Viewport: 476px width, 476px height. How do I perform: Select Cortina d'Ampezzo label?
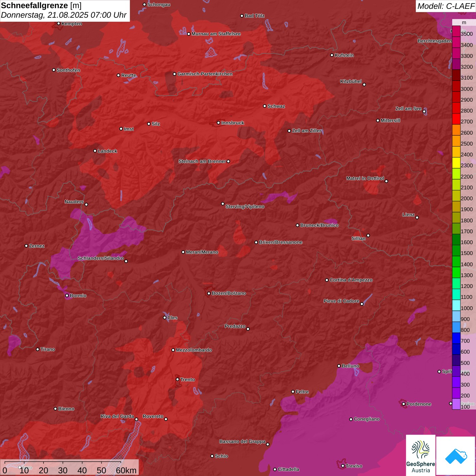[351, 280]
